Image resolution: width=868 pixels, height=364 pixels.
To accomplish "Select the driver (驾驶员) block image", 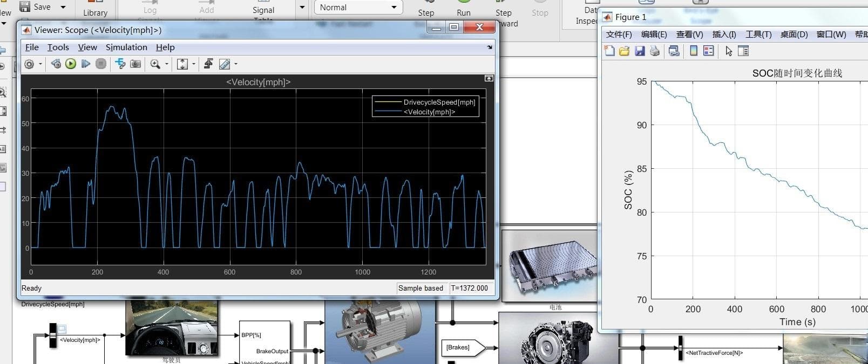I will click(172, 328).
